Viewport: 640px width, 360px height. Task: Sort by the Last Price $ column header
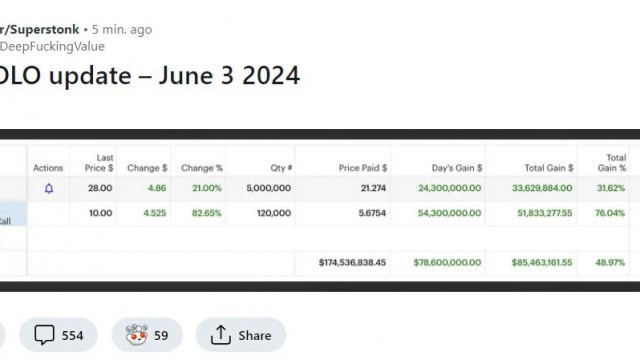tap(99, 163)
